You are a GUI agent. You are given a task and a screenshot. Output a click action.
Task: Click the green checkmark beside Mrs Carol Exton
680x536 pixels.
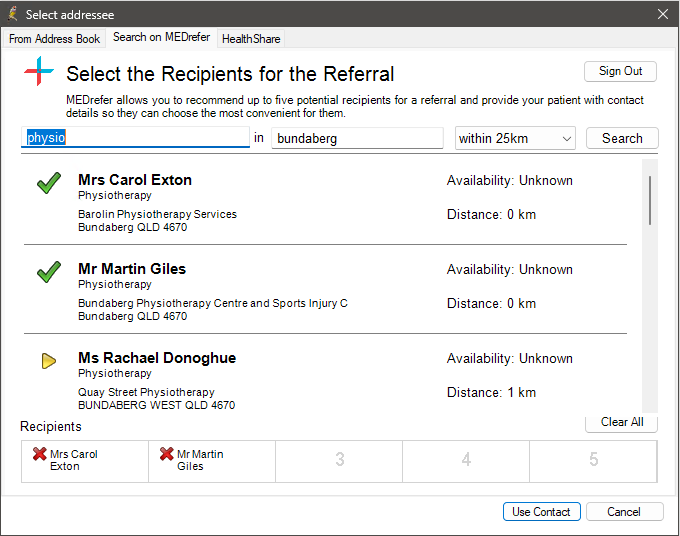pos(49,183)
